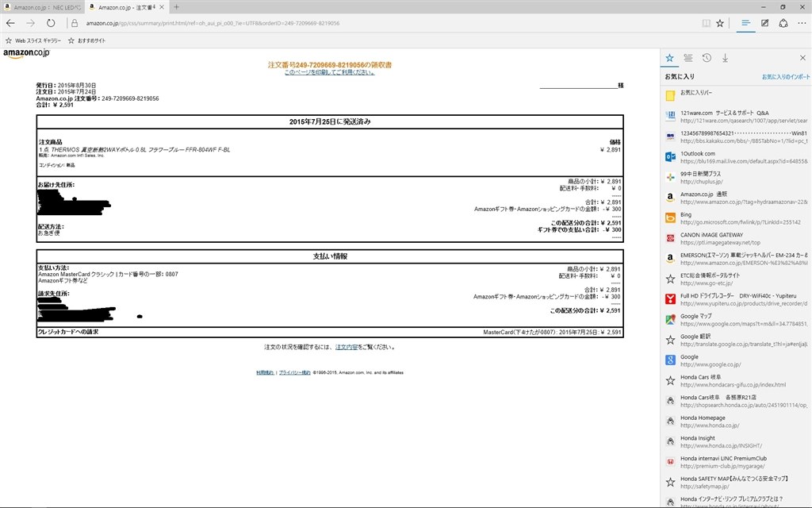The height and width of the screenshot is (508, 812).
Task: Switch to Reading list tab in hub
Action: (688, 58)
